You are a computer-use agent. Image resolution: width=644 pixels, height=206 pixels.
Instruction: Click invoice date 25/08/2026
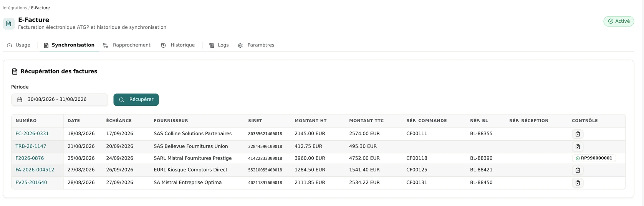(81, 158)
